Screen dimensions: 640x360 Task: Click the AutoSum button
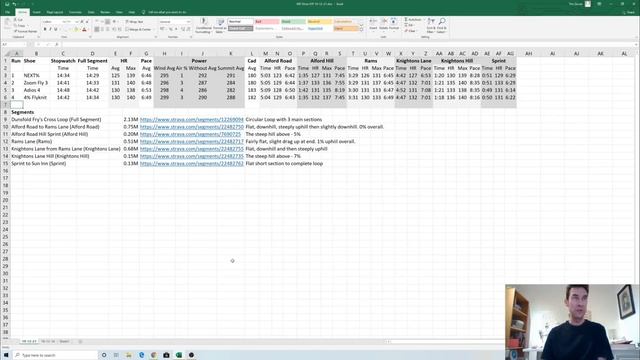(x=413, y=20)
